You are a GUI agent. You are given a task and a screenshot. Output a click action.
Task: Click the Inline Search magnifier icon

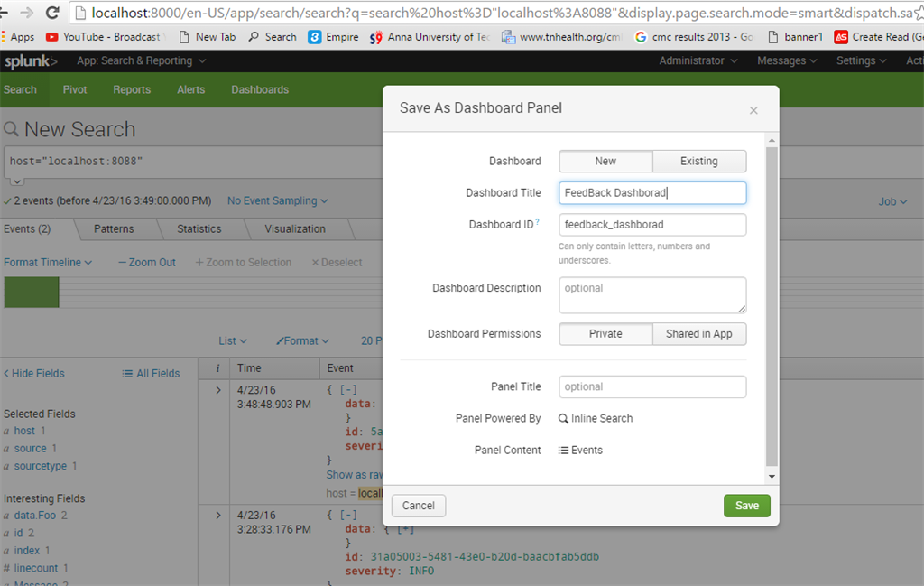563,419
